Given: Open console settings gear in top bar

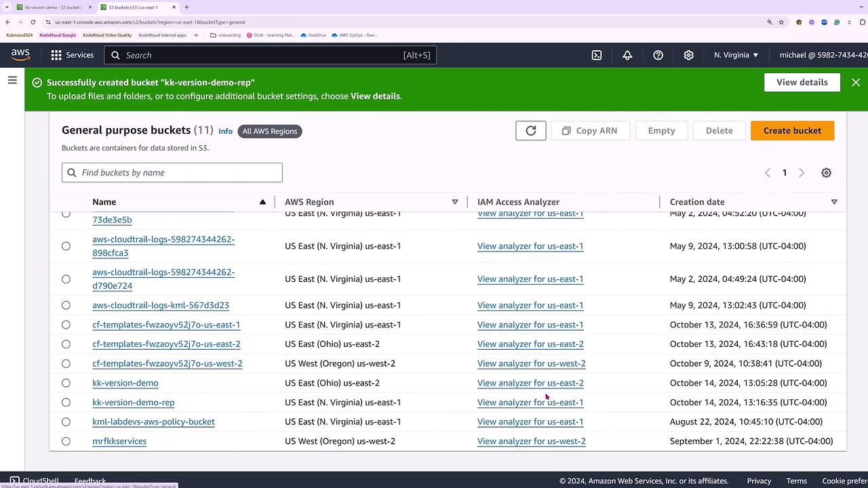Looking at the screenshot, I should [688, 55].
